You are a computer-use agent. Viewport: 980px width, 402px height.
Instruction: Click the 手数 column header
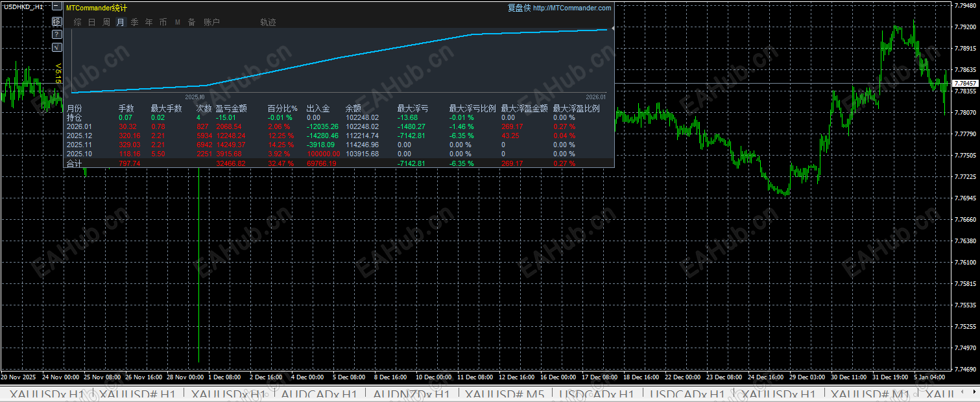coord(126,108)
